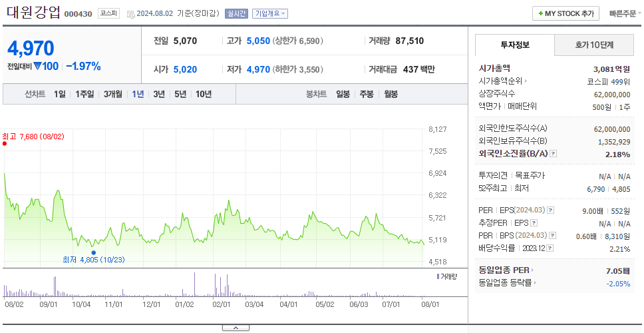Collapse the chart panel with bottom chevron
Image resolution: width=644 pixels, height=333 pixels.
coord(236,328)
